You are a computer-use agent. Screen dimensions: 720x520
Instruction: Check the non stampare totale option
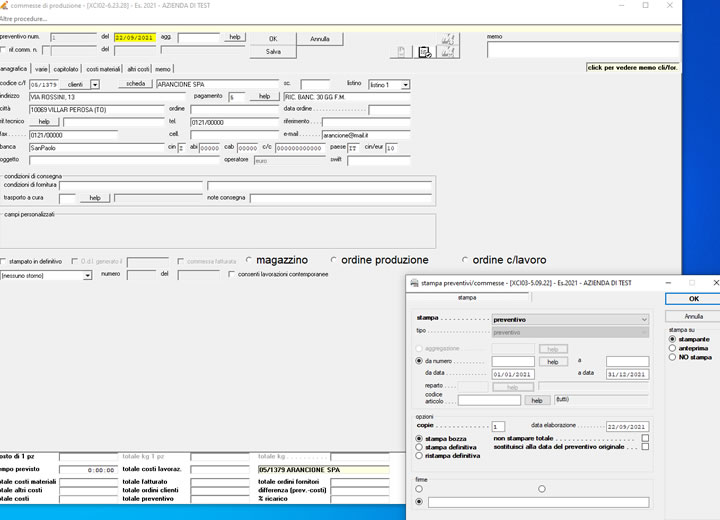(x=645, y=438)
